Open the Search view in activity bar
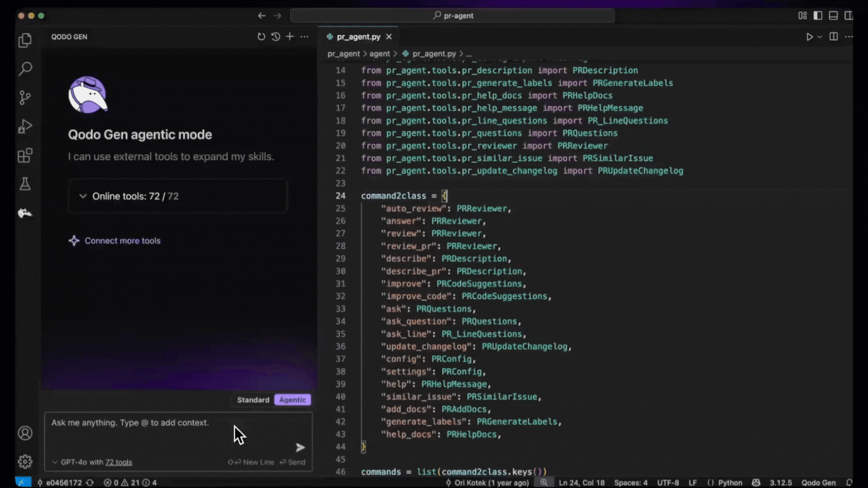Viewport: 868px width, 488px height. click(x=25, y=69)
